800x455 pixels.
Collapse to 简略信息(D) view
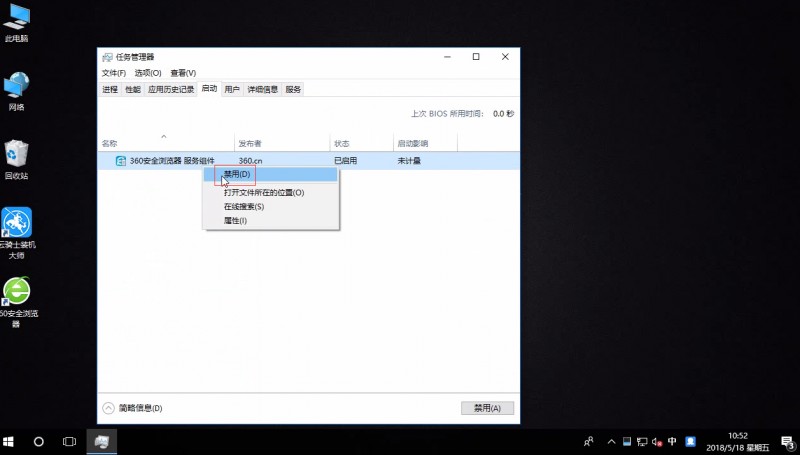[133, 408]
